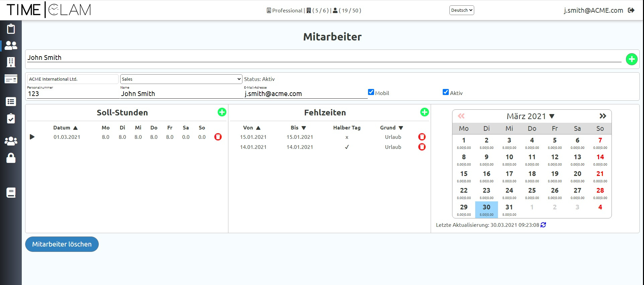Click the logout icon beside j.smith@ACME.com
Viewport: 644px width, 285px height.
tap(631, 10)
